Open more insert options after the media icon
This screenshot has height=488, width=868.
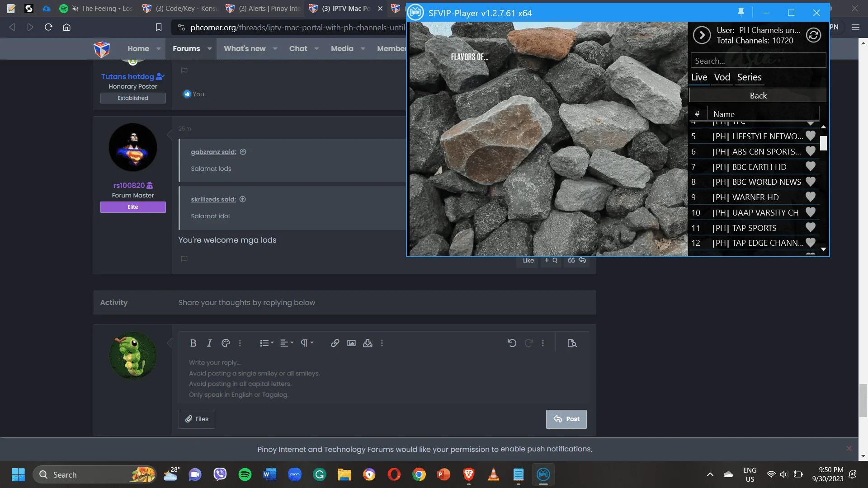point(382,343)
